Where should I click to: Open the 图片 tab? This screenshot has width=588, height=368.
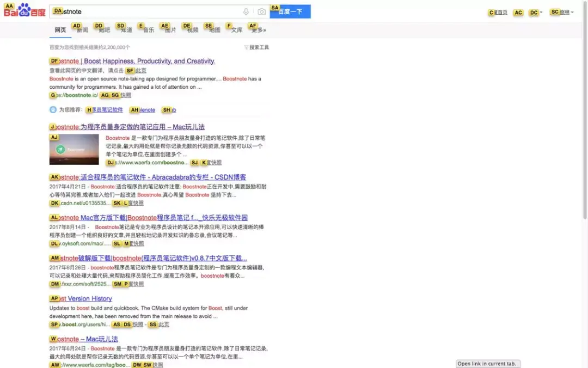coord(170,30)
